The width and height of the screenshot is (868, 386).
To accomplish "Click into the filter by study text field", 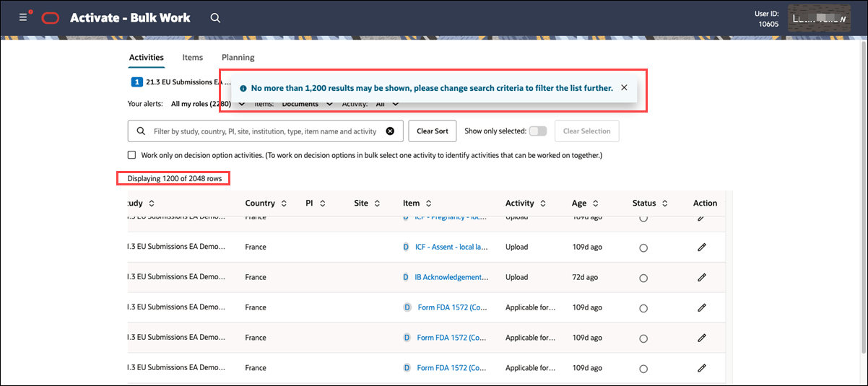I will click(265, 131).
